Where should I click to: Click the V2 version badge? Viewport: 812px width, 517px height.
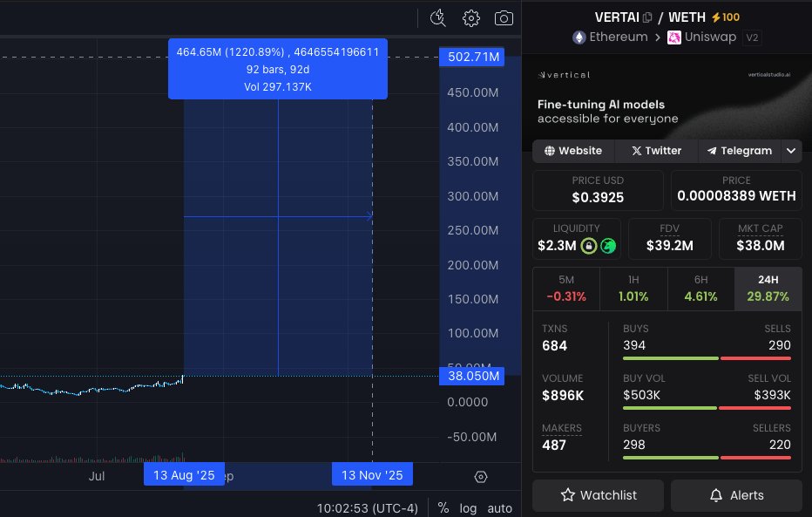[x=752, y=37]
